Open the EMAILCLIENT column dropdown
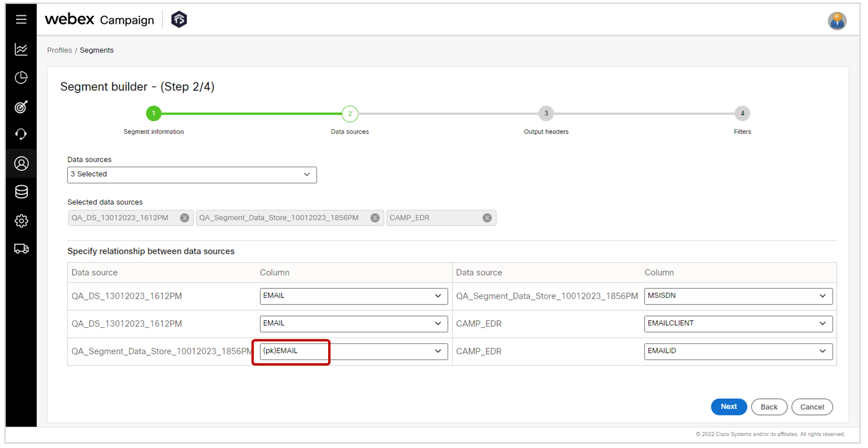The width and height of the screenshot is (868, 448). coord(738,323)
